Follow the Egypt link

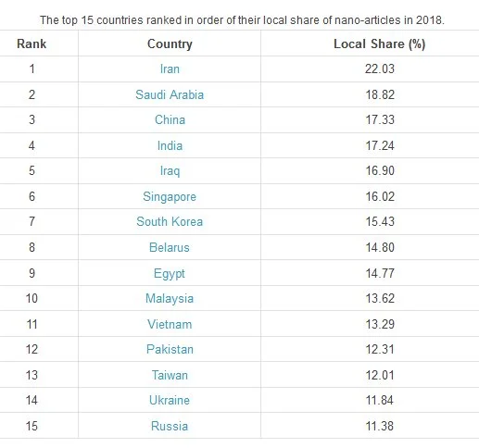click(x=170, y=274)
